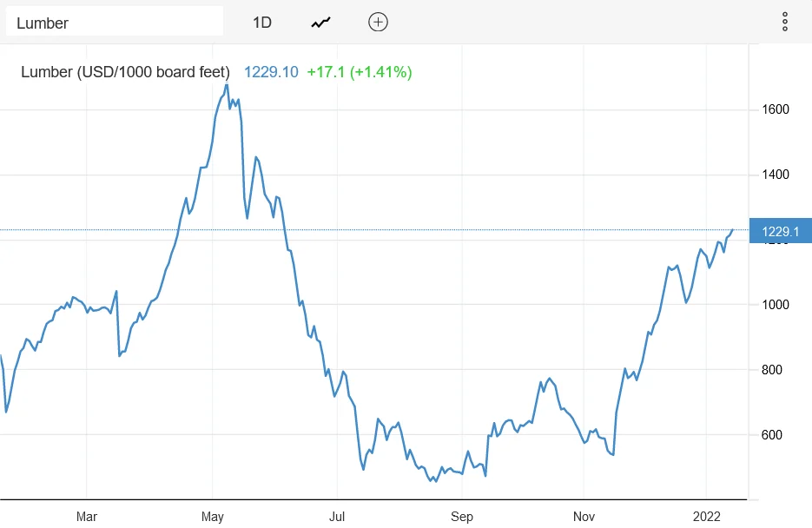Click the circled plus add-indicator icon

(x=378, y=23)
